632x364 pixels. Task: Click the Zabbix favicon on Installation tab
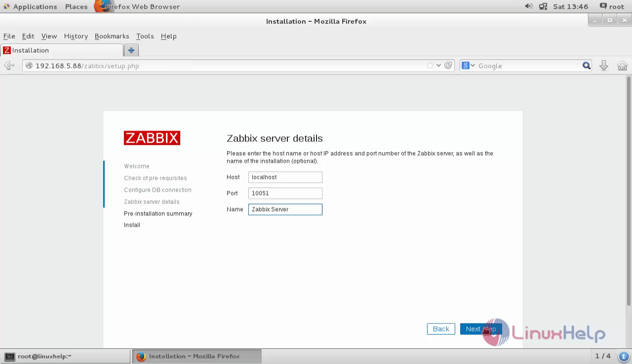[x=7, y=50]
